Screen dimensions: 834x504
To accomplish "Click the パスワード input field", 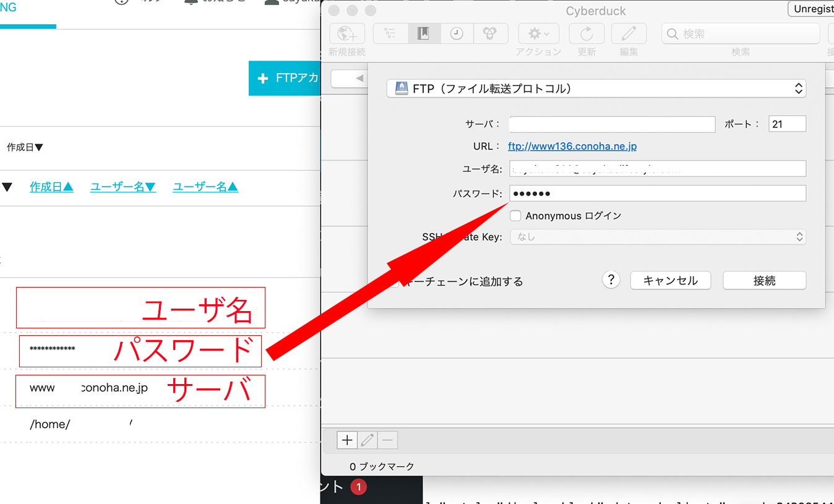I will tap(658, 194).
